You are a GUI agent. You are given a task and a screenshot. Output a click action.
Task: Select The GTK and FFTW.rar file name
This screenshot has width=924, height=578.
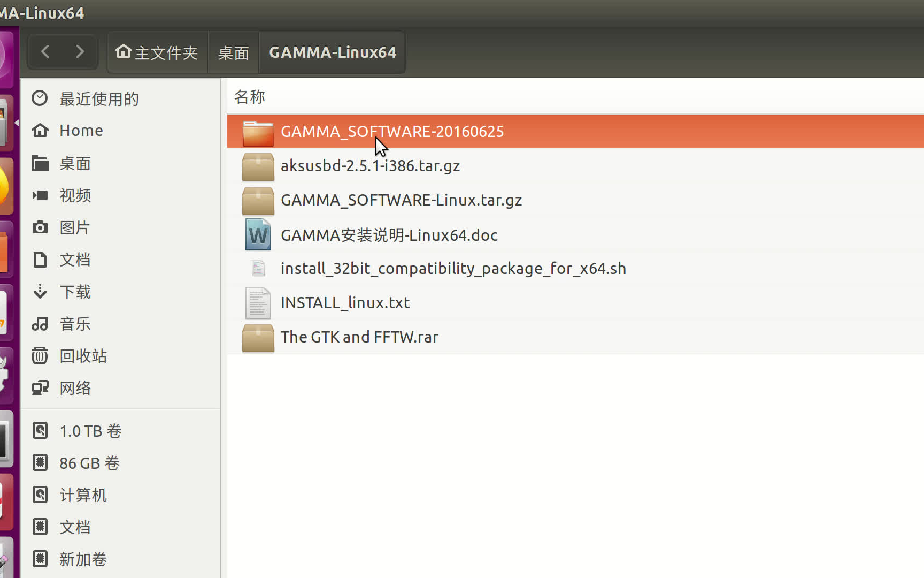[359, 337]
